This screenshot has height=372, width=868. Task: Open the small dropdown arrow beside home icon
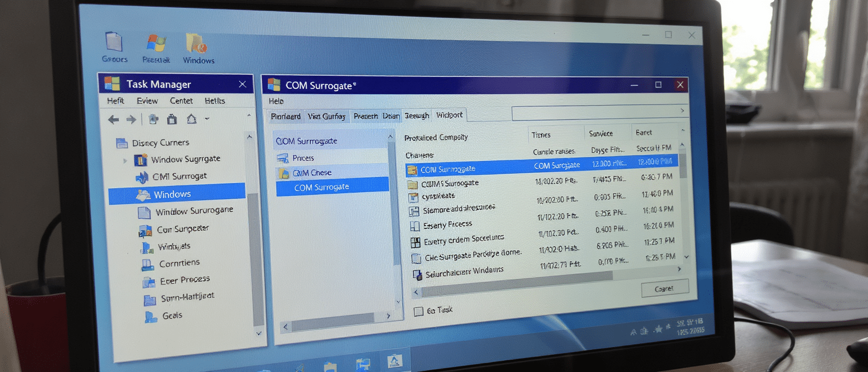pyautogui.click(x=207, y=118)
